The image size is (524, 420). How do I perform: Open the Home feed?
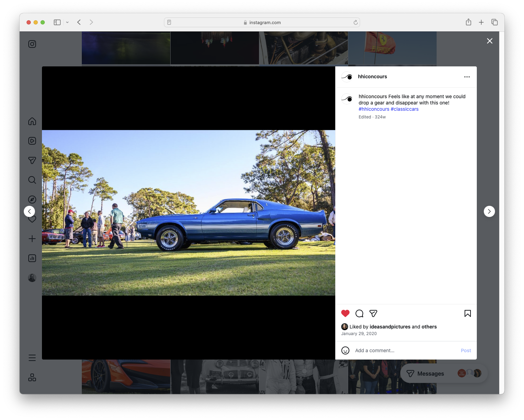click(32, 121)
